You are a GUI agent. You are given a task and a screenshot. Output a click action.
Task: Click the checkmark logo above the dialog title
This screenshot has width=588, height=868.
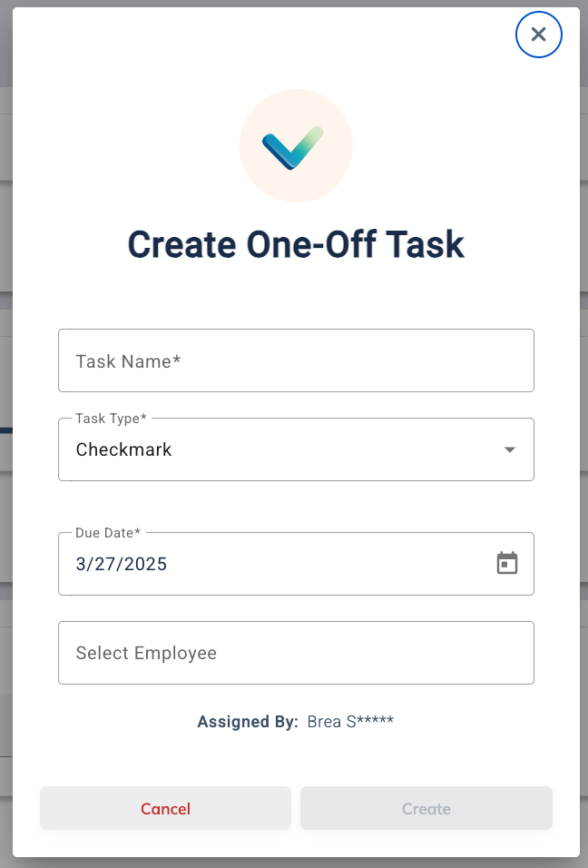coord(296,145)
